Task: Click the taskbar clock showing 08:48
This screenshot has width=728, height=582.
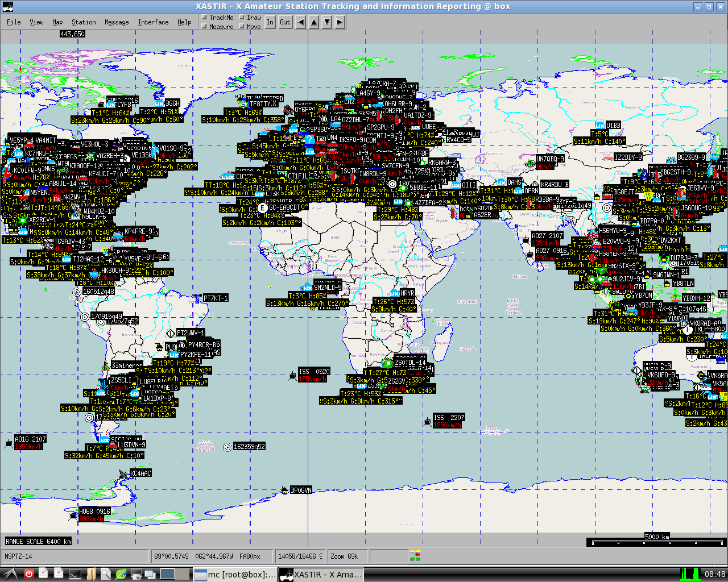Action: click(715, 575)
